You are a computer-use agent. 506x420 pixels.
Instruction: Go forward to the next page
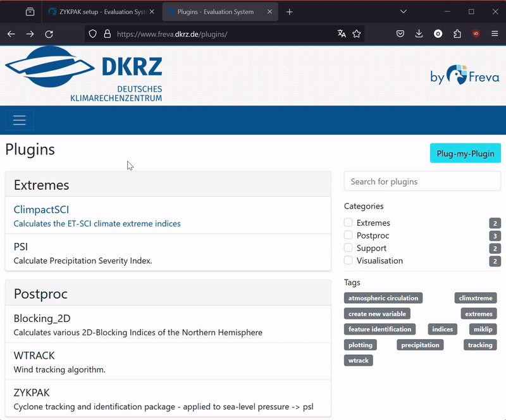tap(30, 34)
